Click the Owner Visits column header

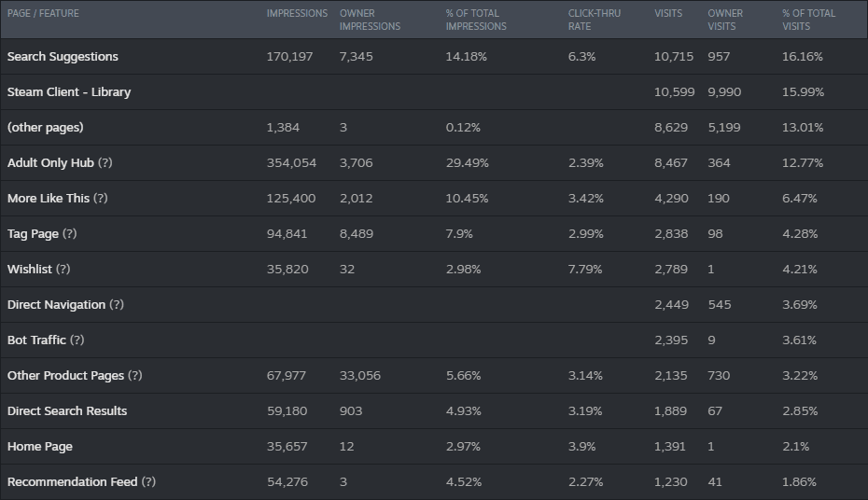pos(725,20)
